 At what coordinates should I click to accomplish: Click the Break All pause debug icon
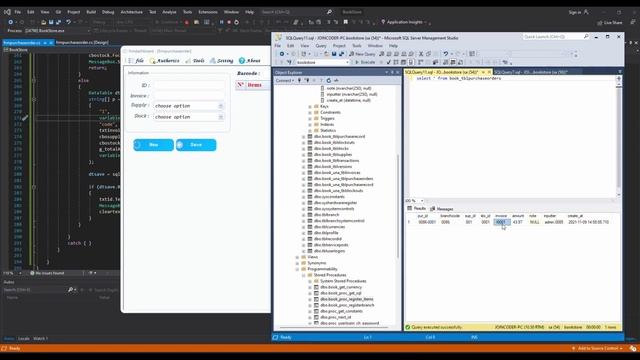[222, 22]
